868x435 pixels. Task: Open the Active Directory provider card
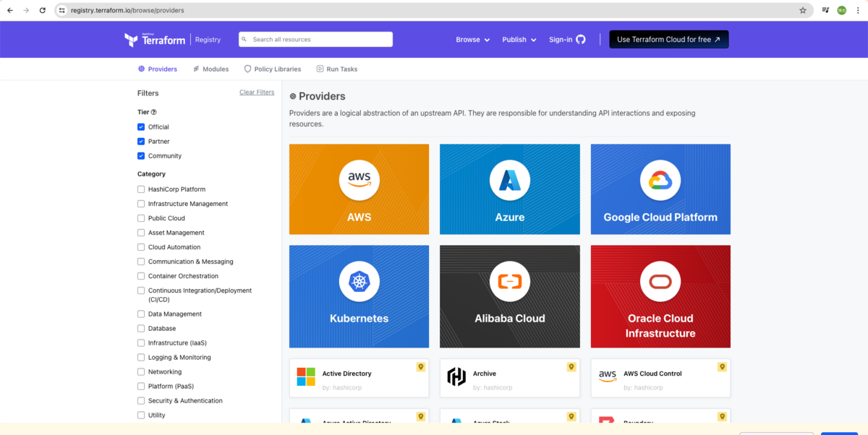(359, 378)
